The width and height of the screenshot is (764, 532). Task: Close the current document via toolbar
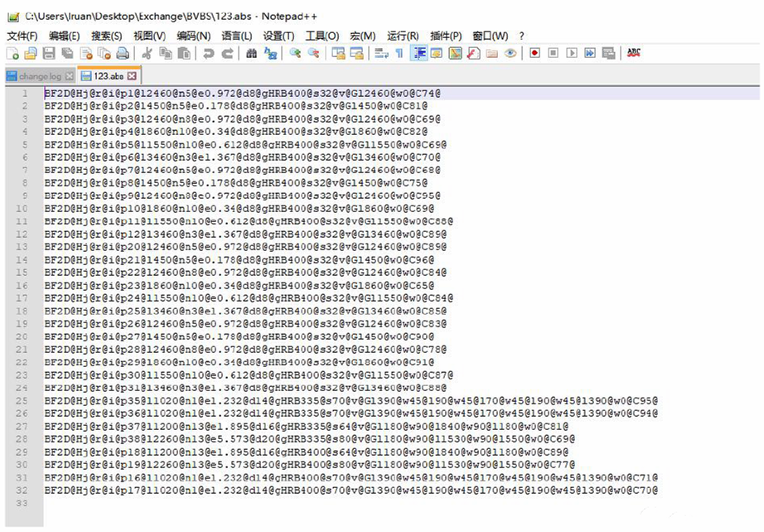coord(86,53)
